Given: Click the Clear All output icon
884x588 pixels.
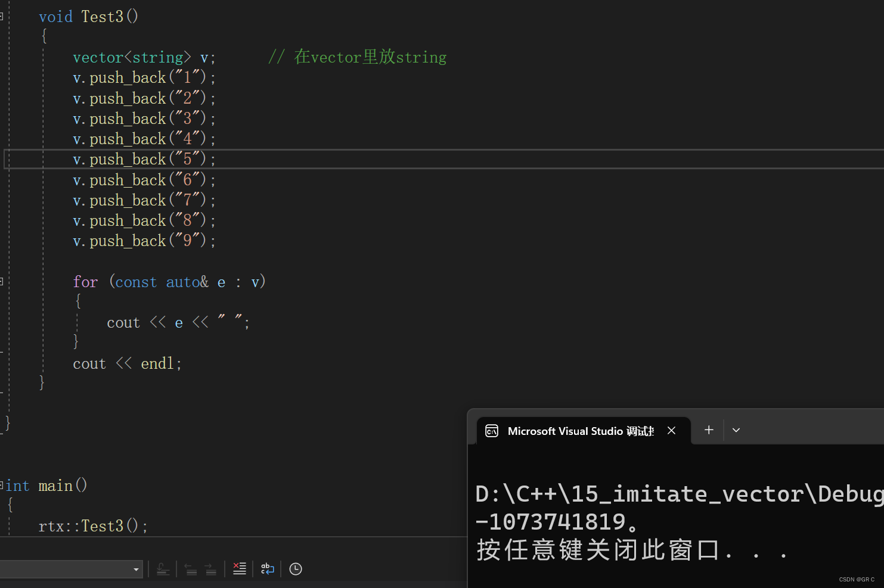Looking at the screenshot, I should [x=240, y=569].
